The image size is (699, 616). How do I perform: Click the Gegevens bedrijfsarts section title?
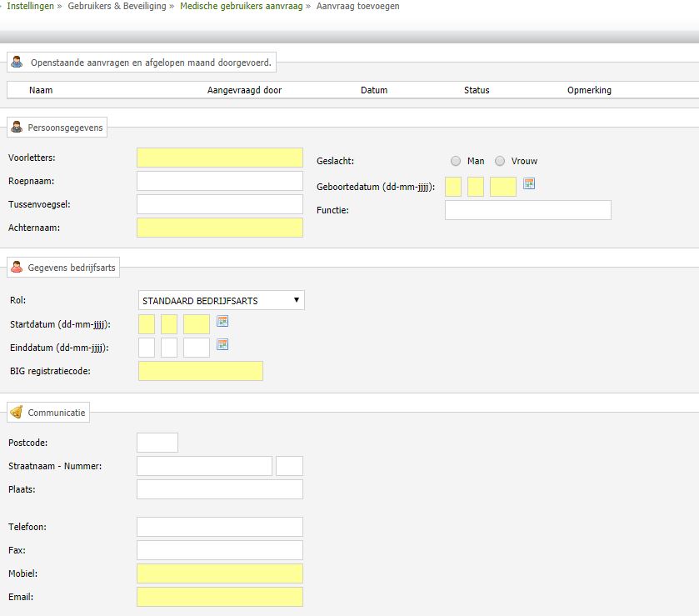(72, 268)
